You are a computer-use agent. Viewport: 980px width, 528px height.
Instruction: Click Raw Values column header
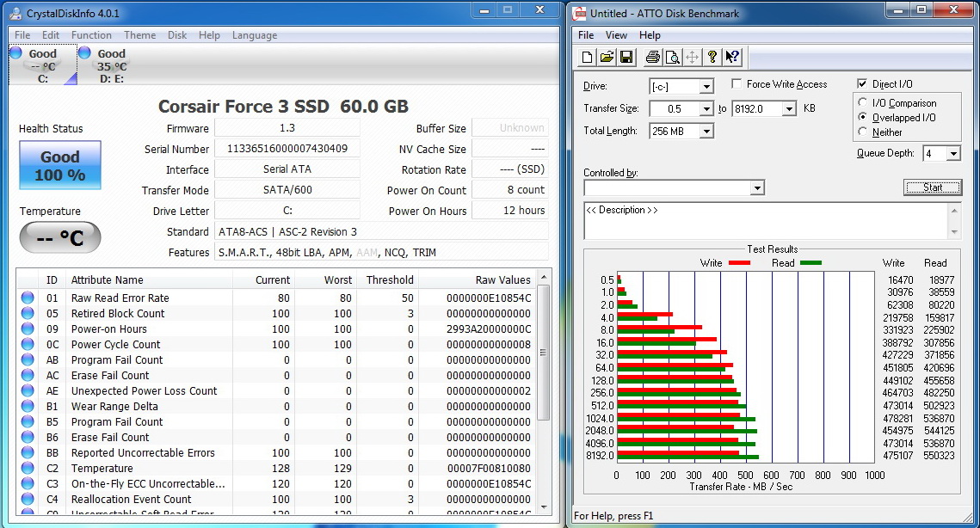click(477, 280)
